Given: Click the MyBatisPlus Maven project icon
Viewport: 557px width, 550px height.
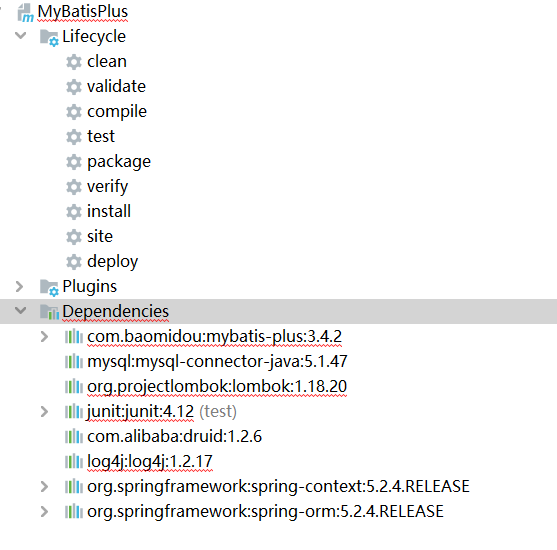Looking at the screenshot, I should (25, 12).
